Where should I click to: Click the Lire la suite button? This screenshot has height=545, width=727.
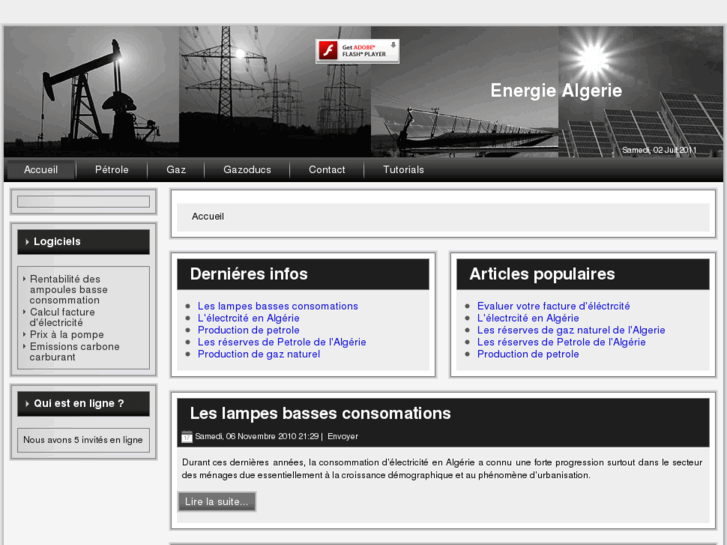(217, 502)
